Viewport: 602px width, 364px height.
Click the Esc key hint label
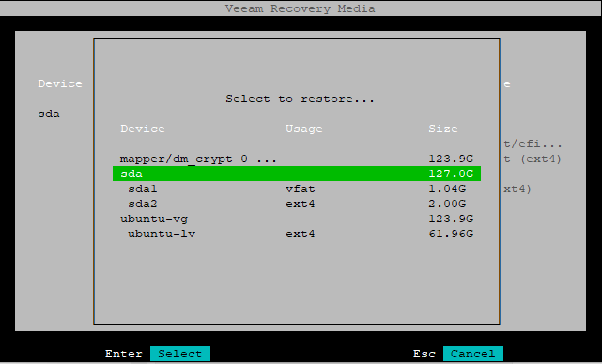click(424, 354)
